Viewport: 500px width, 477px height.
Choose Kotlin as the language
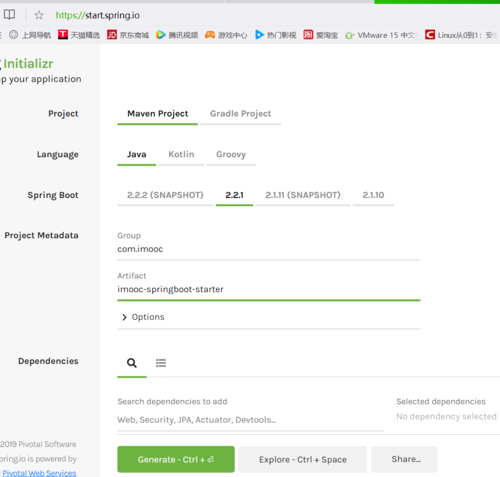pos(181,155)
